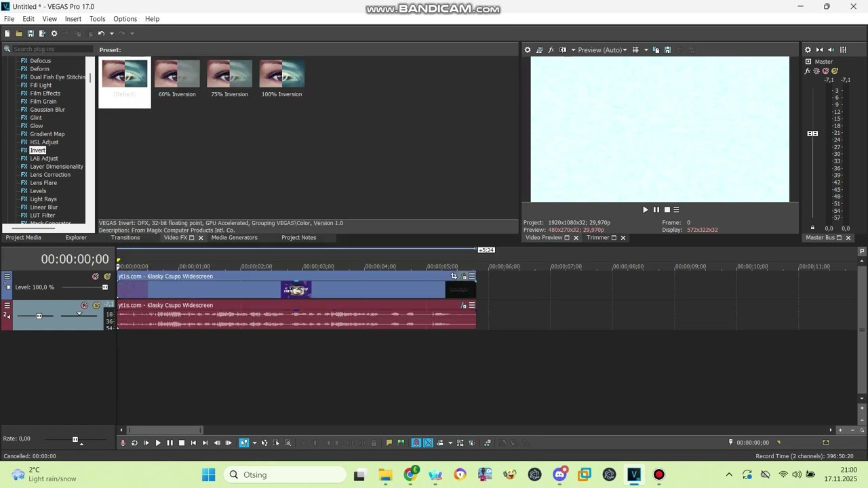Switch to the Media Generators tab
868x488 pixels.
[x=234, y=238]
